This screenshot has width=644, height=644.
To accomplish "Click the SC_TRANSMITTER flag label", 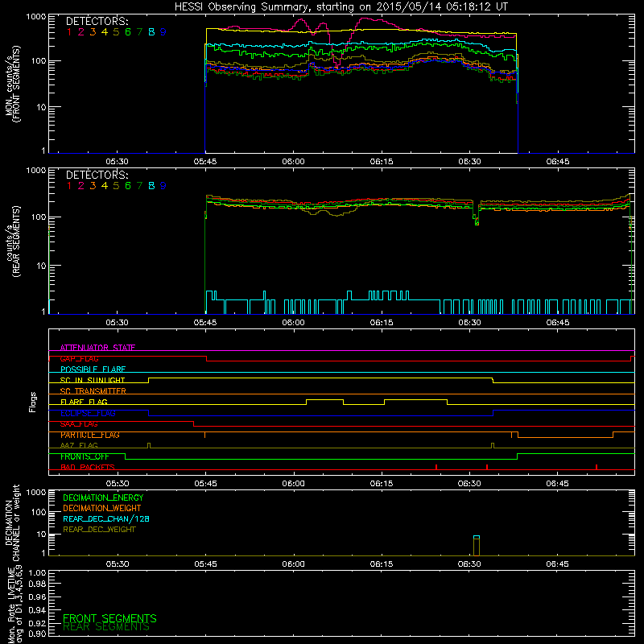I will 93,391.
